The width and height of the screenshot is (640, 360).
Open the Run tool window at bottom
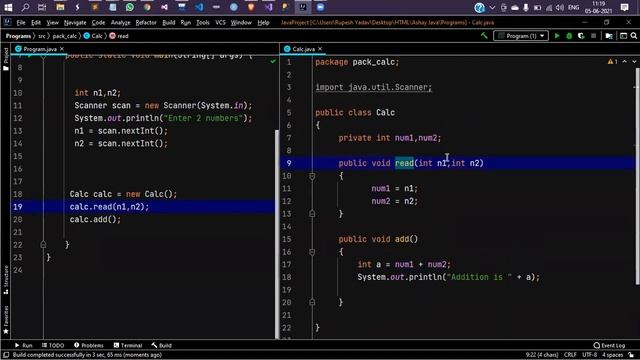[23, 345]
